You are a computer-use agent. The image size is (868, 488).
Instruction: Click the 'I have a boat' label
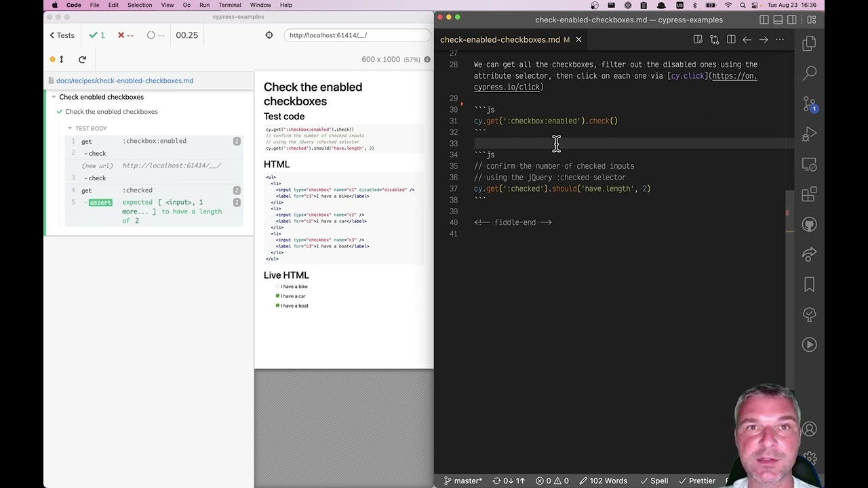coord(294,306)
